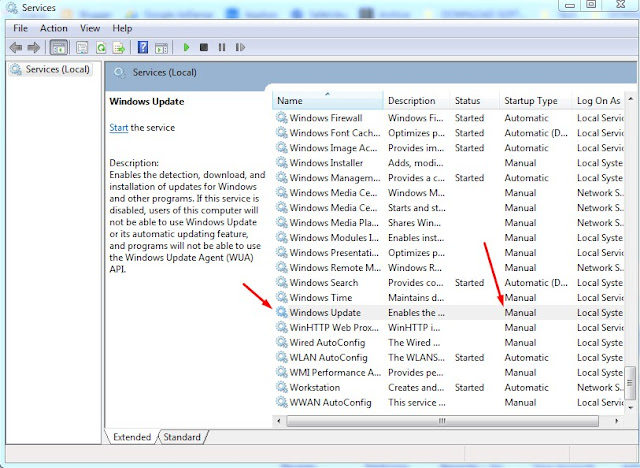Click the Stop Service square icon
This screenshot has width=640, height=468.
tap(204, 47)
